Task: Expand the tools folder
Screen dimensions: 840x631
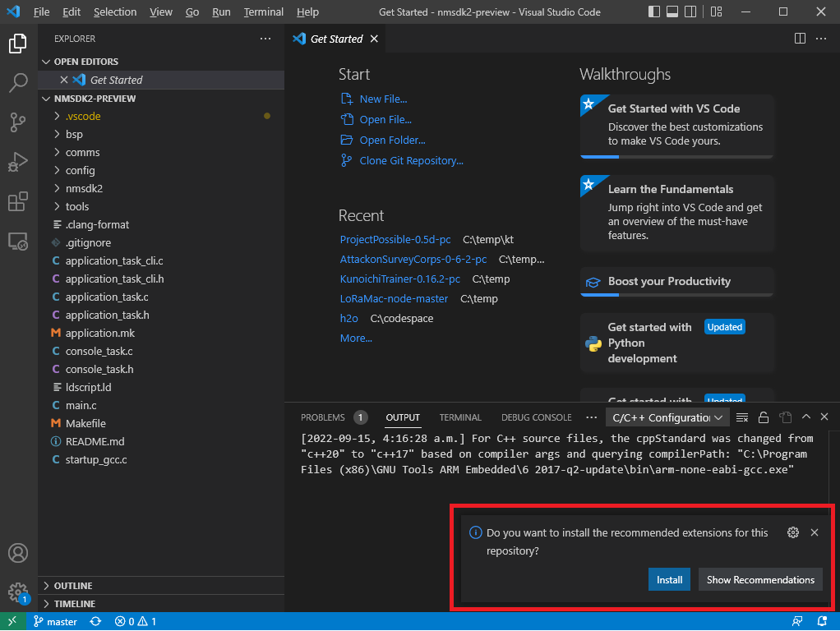Action: [x=161, y=207]
